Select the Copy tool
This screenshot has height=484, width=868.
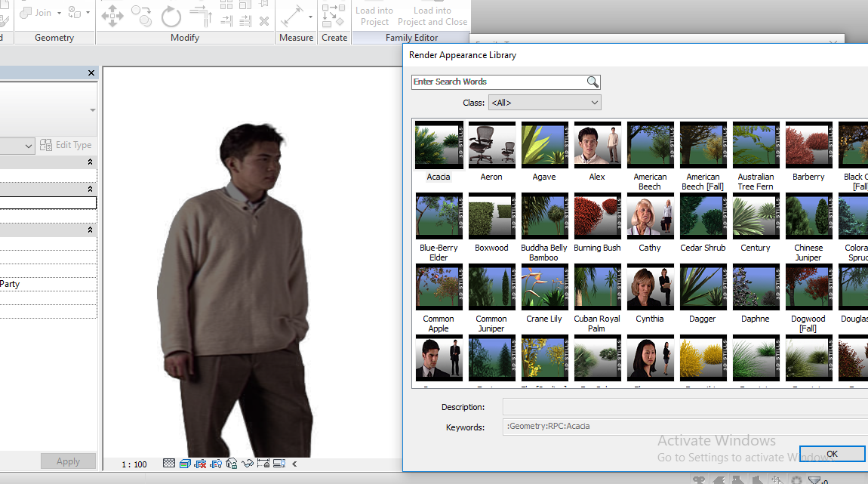point(142,14)
